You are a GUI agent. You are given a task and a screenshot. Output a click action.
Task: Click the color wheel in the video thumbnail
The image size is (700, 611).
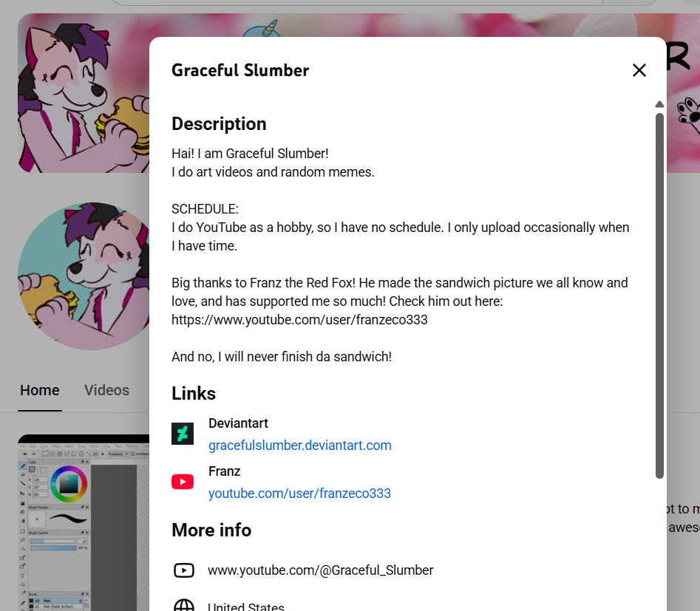[x=69, y=483]
